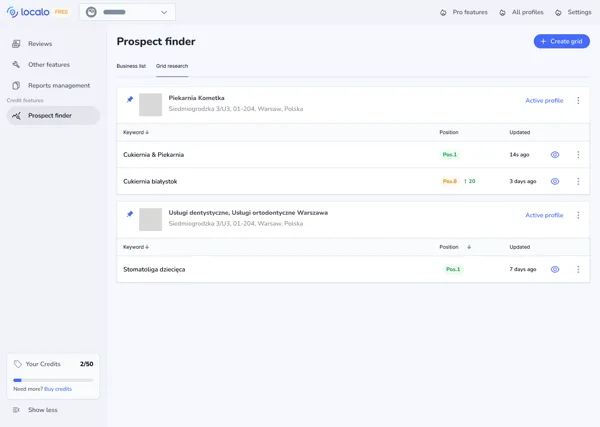Click Active profile for Piekarnia Kometka

point(544,101)
